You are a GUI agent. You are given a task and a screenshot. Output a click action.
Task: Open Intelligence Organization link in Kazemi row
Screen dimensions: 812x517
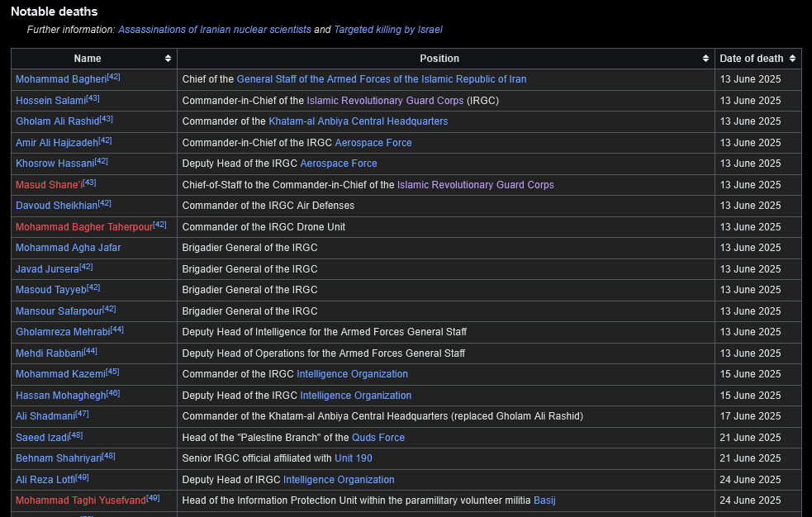pos(352,374)
